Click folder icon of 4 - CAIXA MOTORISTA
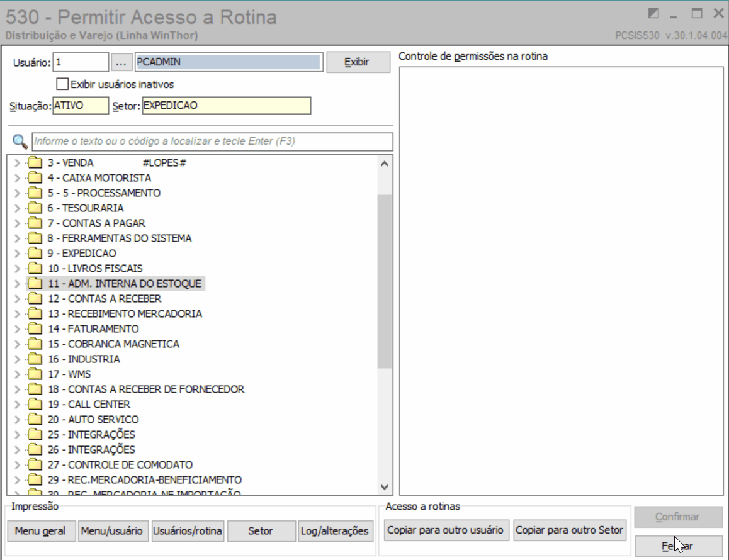This screenshot has height=560, width=729. tap(35, 178)
